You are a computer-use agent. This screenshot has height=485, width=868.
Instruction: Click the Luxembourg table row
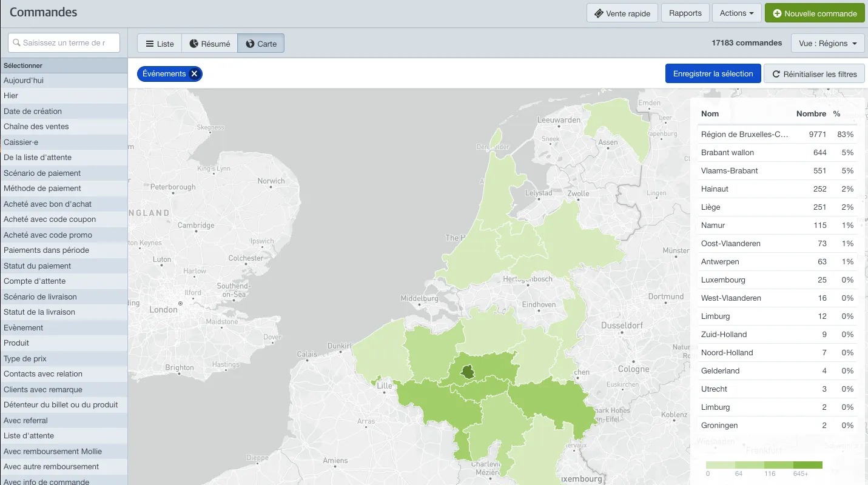[777, 280]
